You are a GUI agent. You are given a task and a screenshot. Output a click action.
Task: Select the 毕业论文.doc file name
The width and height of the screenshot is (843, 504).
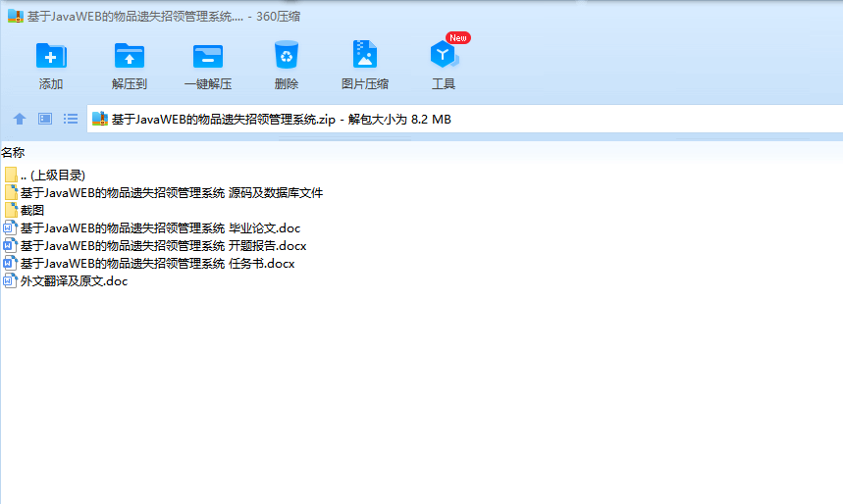pos(160,228)
